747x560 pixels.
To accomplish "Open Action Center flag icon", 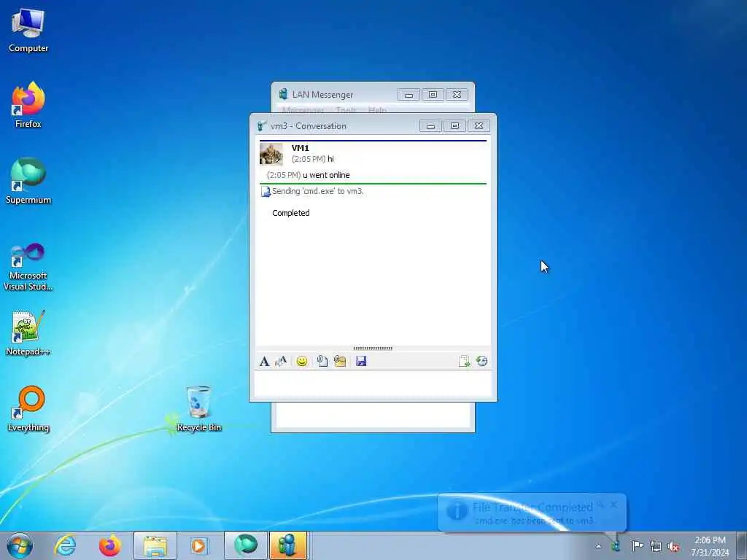I will (x=637, y=545).
